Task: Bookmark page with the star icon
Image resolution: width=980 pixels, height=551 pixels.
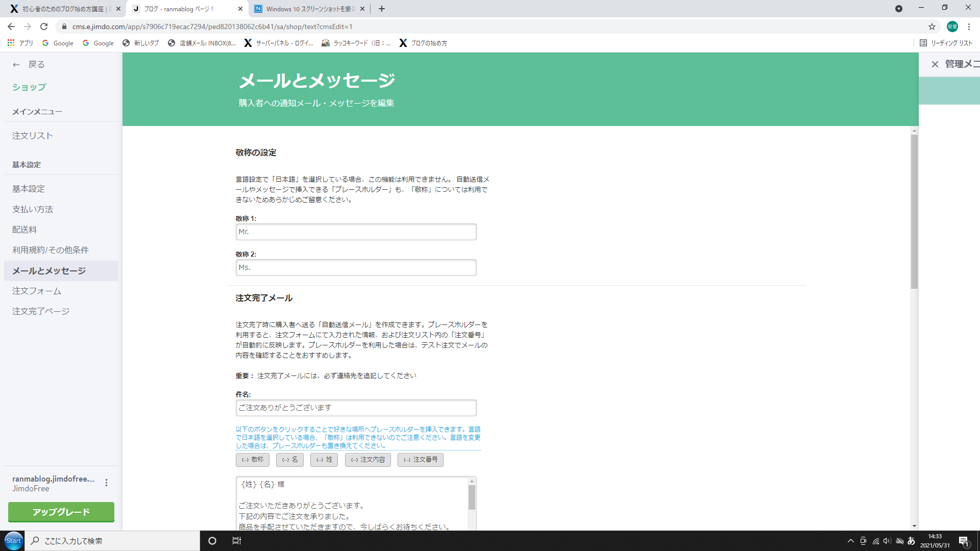Action: point(932,27)
